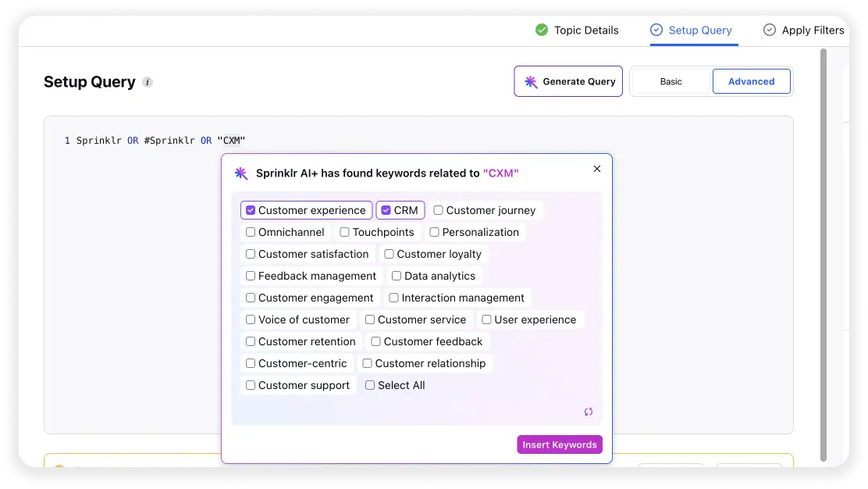Click into the query editor line 1
Screen dimensions: 868x489
point(418,141)
